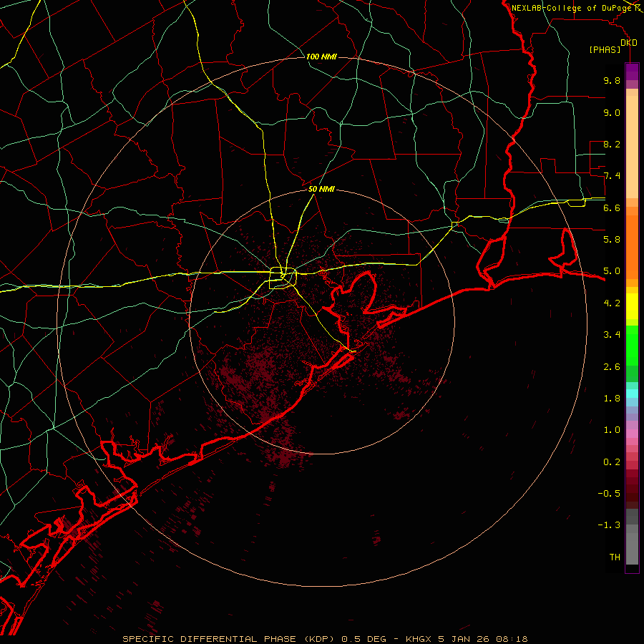This screenshot has width=644, height=644.
Task: Click the 100 NMI range ring label
Action: click(x=321, y=57)
